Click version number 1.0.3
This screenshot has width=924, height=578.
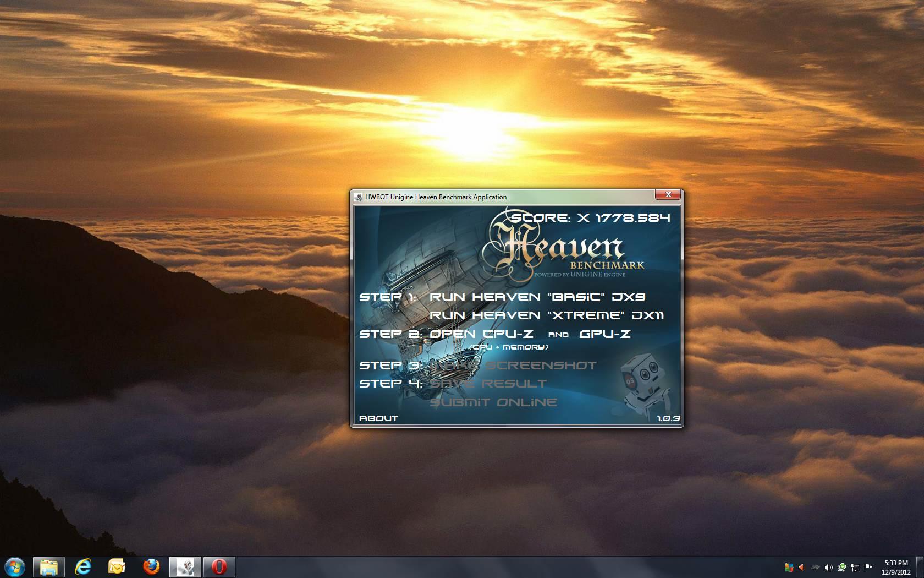point(668,418)
